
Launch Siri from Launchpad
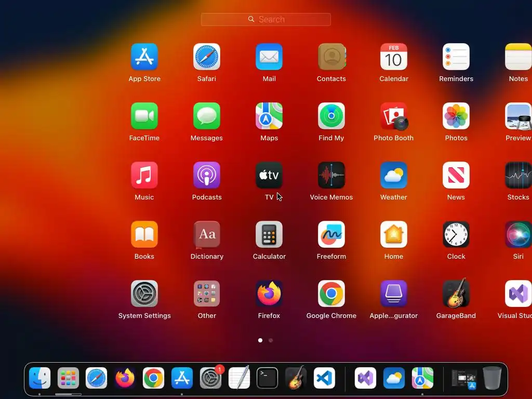tap(518, 234)
